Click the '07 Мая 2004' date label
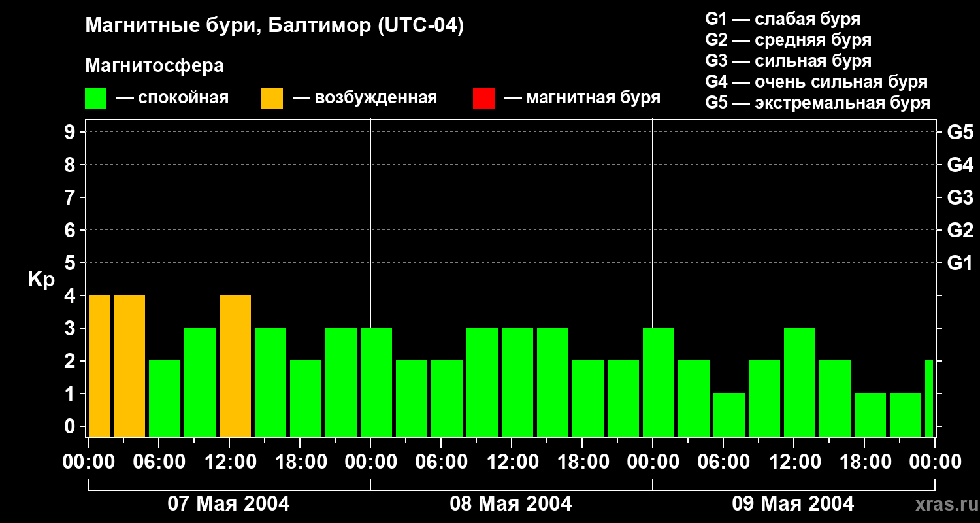 [229, 503]
